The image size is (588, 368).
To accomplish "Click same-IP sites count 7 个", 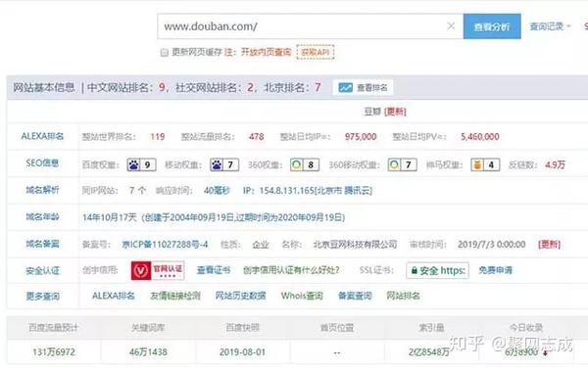I will pos(137,191).
